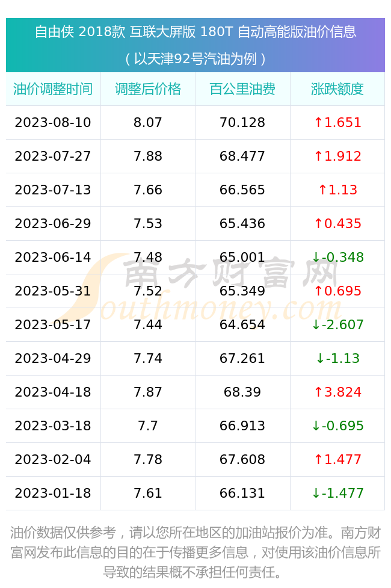Click the 油价调整时间 column header
This screenshot has height=588, width=391.
pyautogui.click(x=53, y=89)
